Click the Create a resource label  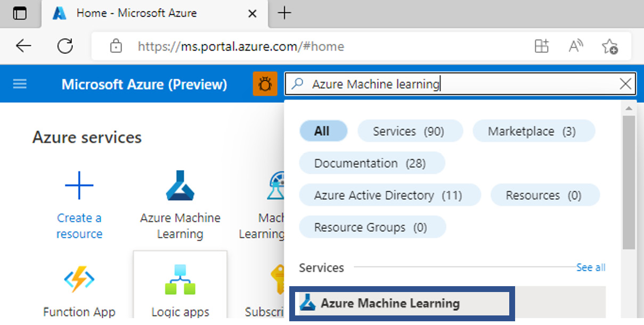point(79,226)
